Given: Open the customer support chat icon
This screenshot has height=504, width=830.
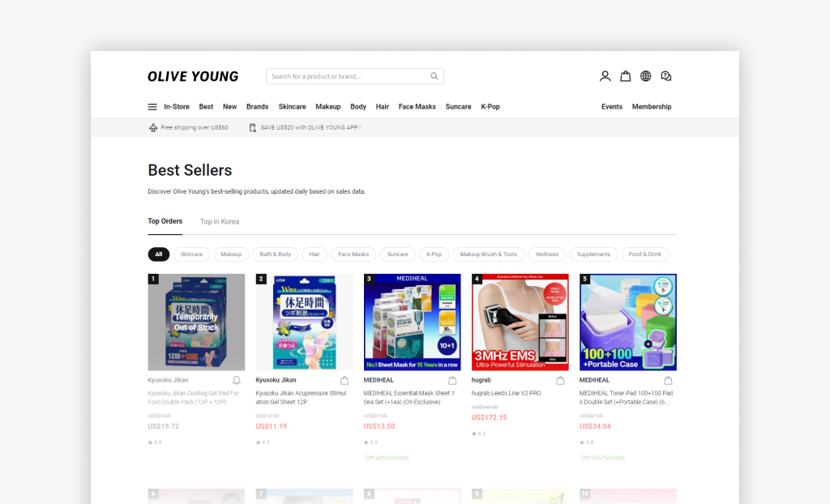Looking at the screenshot, I should point(666,76).
